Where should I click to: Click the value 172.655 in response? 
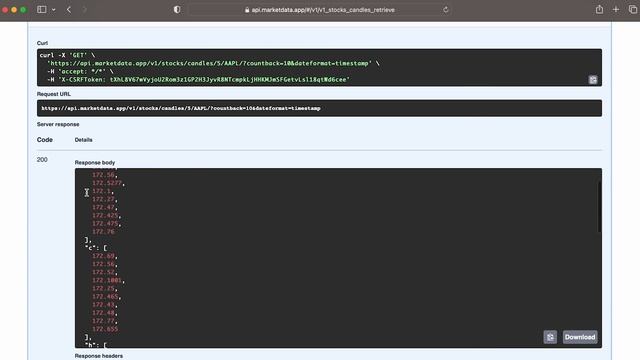105,329
